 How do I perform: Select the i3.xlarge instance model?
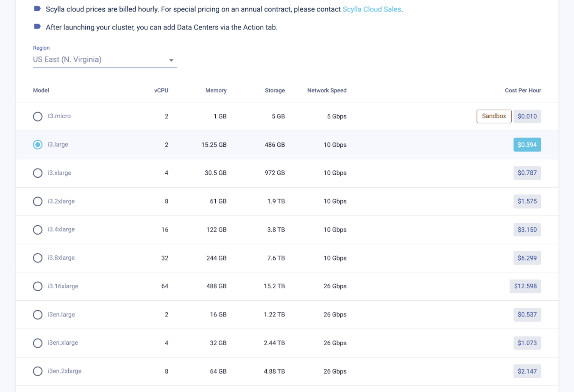(x=38, y=173)
